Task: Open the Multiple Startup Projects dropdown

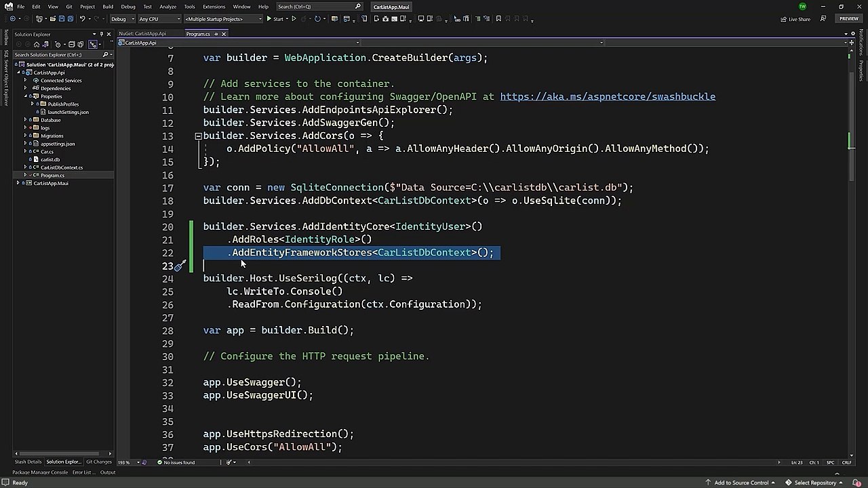Action: pos(223,19)
